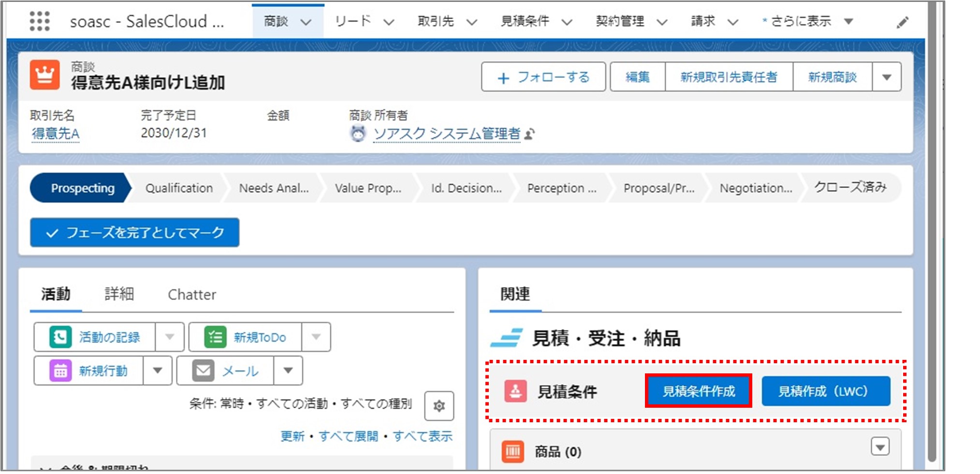Click the change owner icon after ソアスク システム管理者
The image size is (980, 474).
pyautogui.click(x=530, y=134)
